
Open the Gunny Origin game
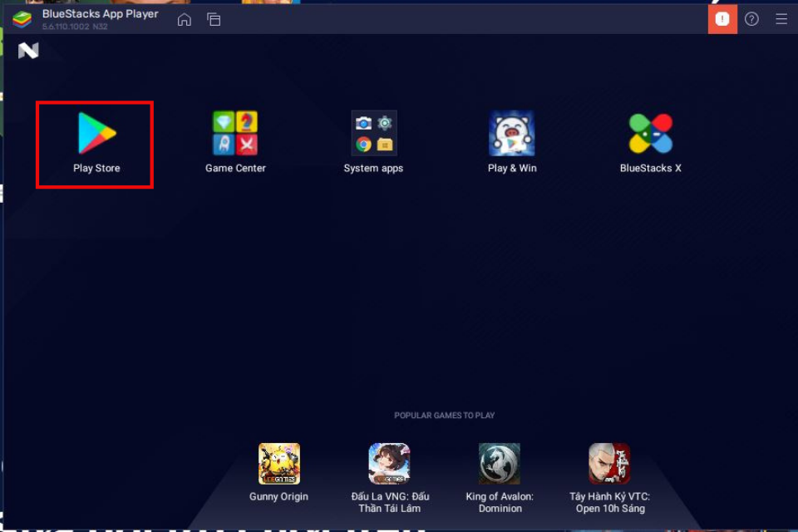pyautogui.click(x=279, y=463)
